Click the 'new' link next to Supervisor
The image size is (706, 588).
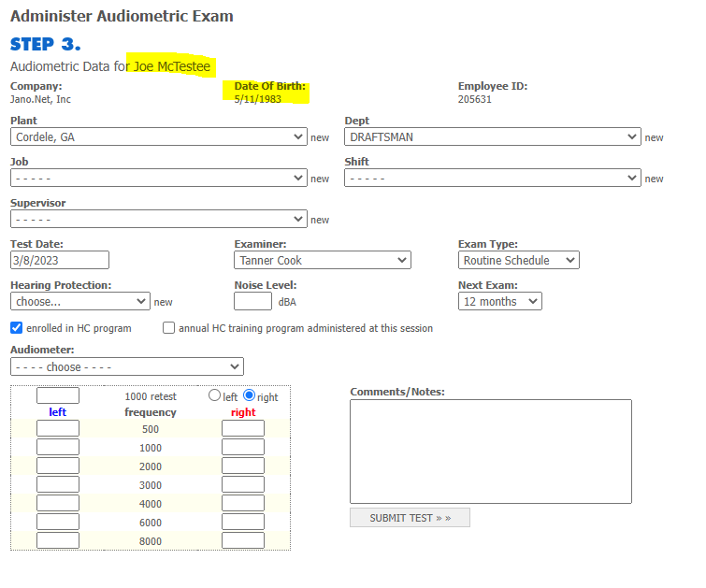pyautogui.click(x=320, y=221)
